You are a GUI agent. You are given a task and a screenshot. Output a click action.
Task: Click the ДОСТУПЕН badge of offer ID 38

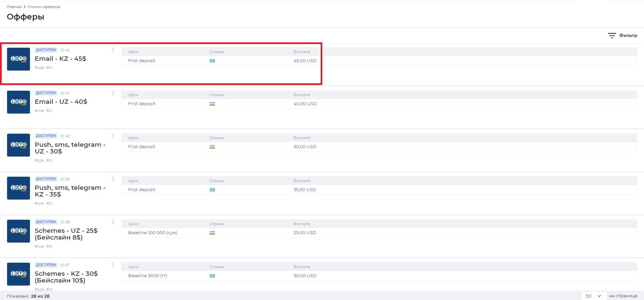[x=46, y=222]
